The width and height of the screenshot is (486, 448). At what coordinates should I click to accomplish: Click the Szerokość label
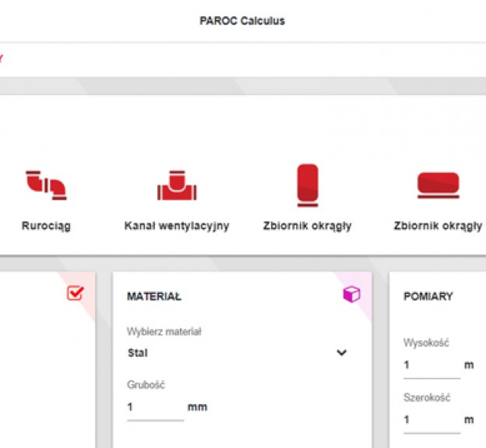coord(427,397)
